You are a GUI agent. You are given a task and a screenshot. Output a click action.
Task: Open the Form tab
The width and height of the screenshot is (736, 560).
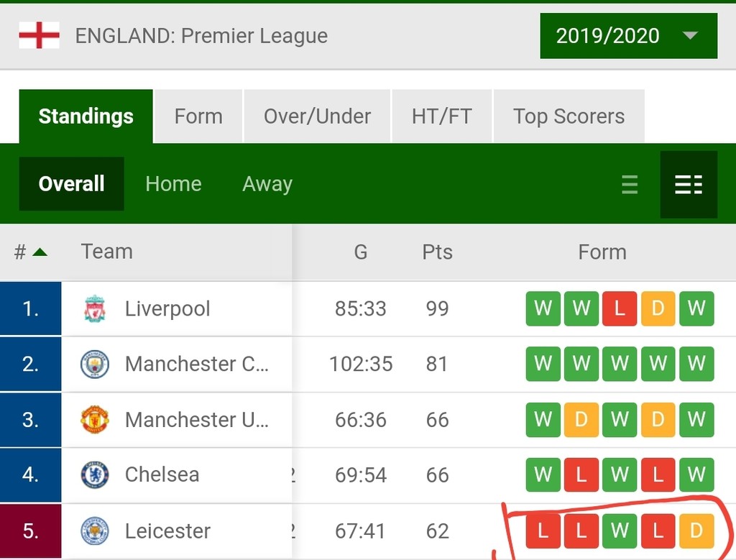pyautogui.click(x=198, y=116)
